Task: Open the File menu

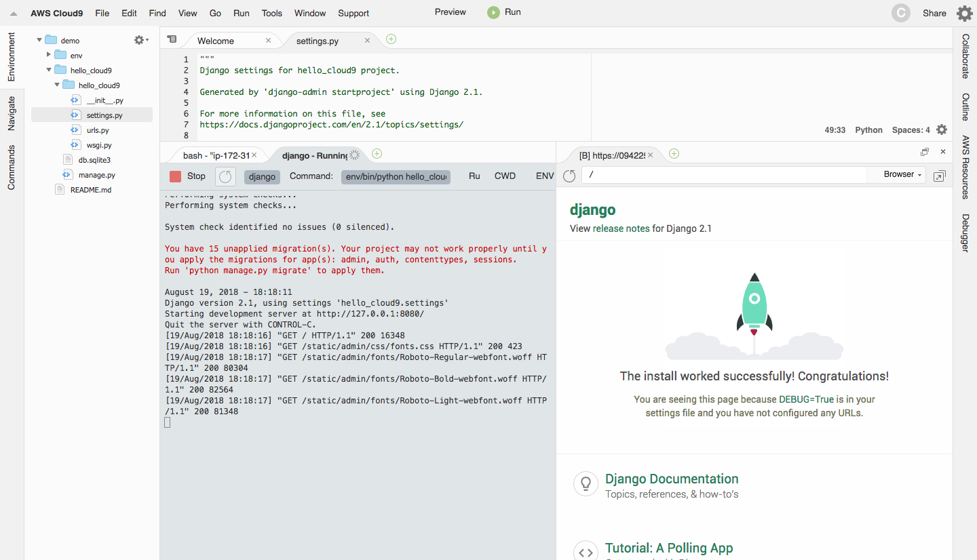Action: point(102,13)
